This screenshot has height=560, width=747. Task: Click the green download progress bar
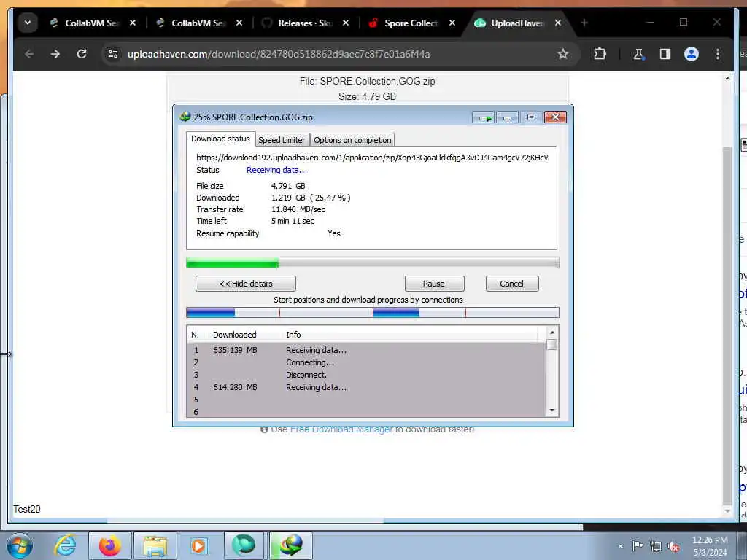pos(373,262)
